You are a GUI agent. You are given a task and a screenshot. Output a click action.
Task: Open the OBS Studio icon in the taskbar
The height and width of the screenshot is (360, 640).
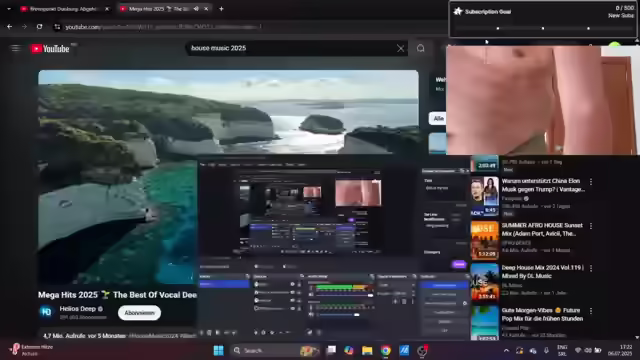pyautogui.click(x=422, y=350)
